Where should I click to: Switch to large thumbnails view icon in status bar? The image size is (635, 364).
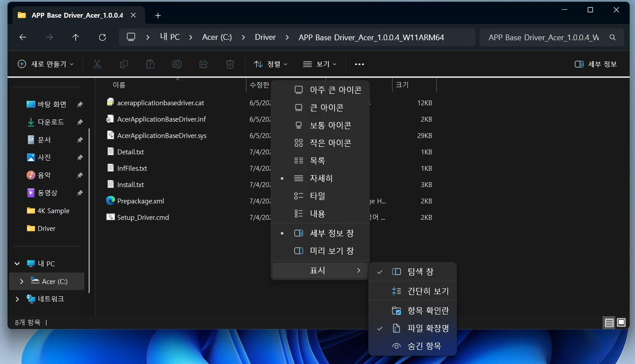tap(621, 322)
